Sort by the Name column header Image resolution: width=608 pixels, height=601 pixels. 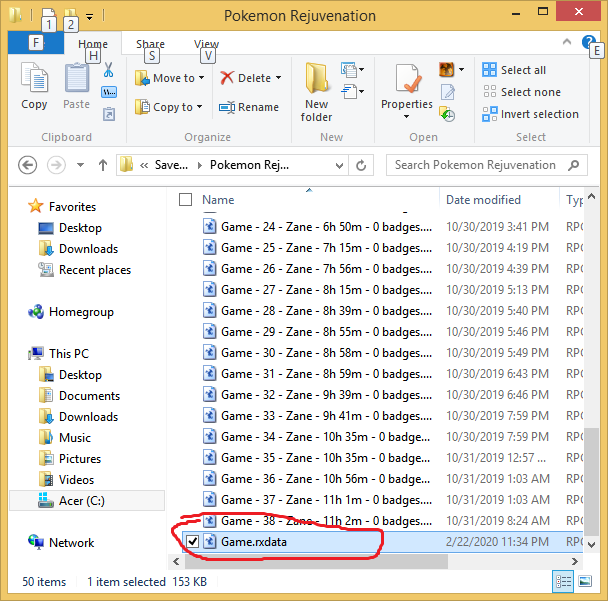(218, 200)
